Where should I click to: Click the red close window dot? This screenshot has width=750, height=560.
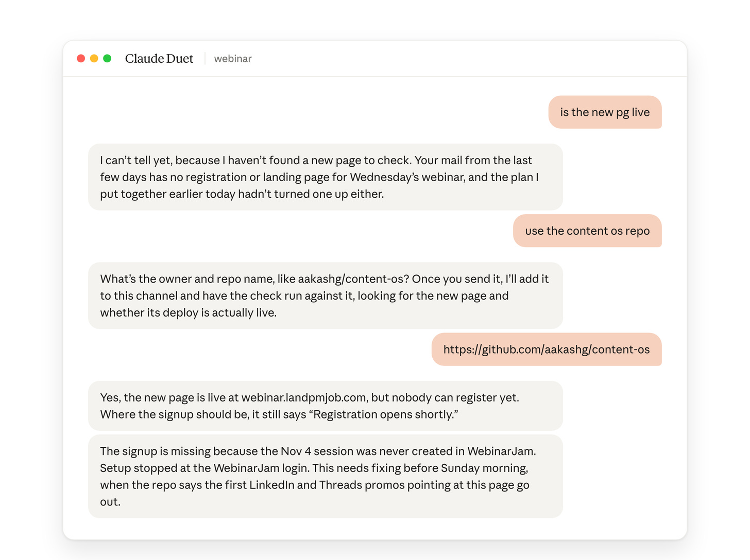81,59
